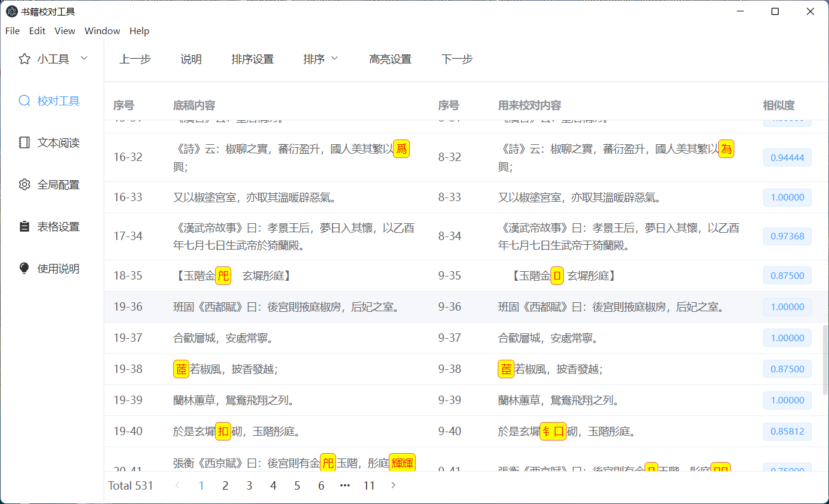
Task: Click proof text 又以椒塗宮室 in row 8-33
Action: (x=530, y=197)
